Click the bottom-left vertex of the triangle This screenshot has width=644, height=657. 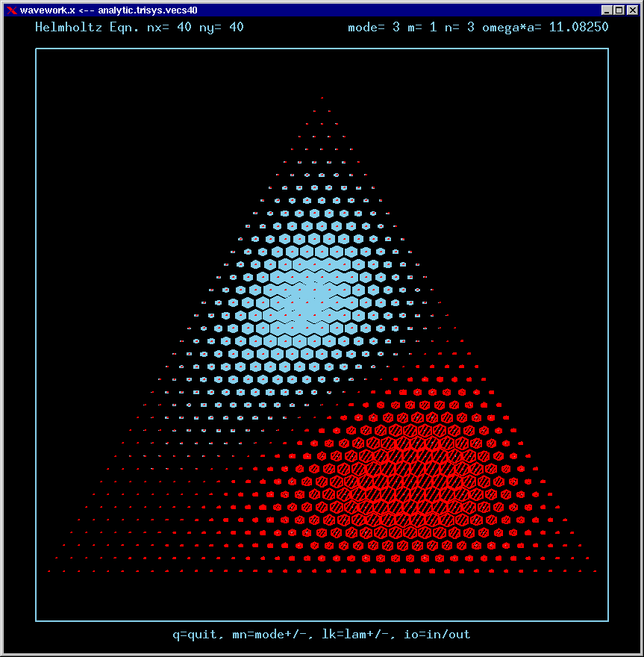49,572
